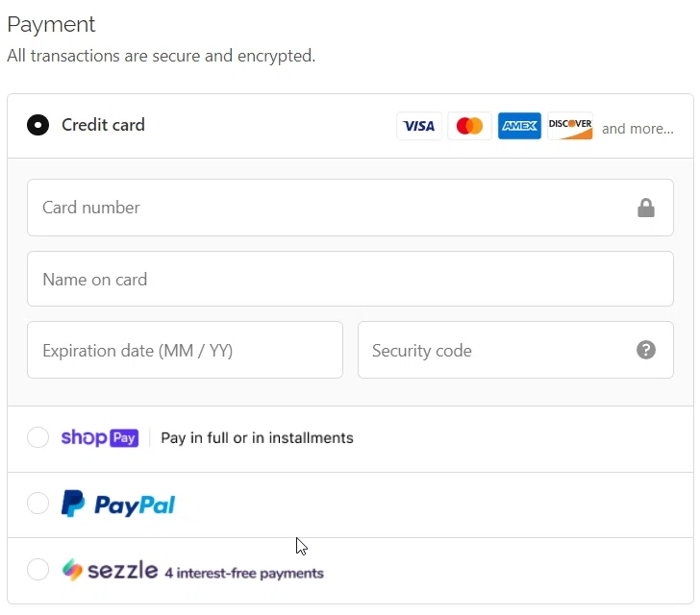Select the Credit card radio button
Image resolution: width=700 pixels, height=615 pixels.
pos(37,125)
